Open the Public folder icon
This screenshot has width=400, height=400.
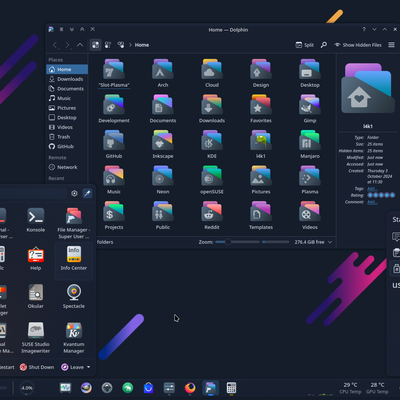(x=163, y=211)
